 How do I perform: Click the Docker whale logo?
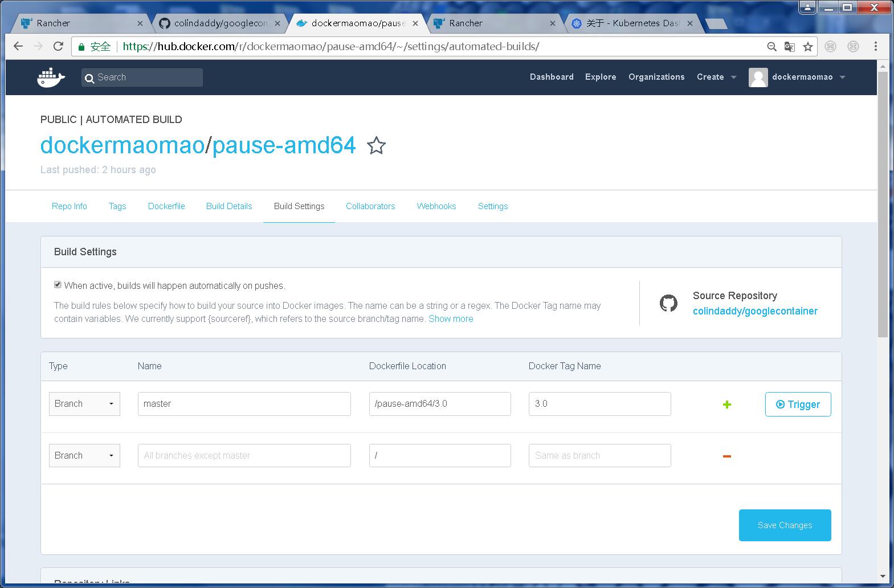[51, 77]
